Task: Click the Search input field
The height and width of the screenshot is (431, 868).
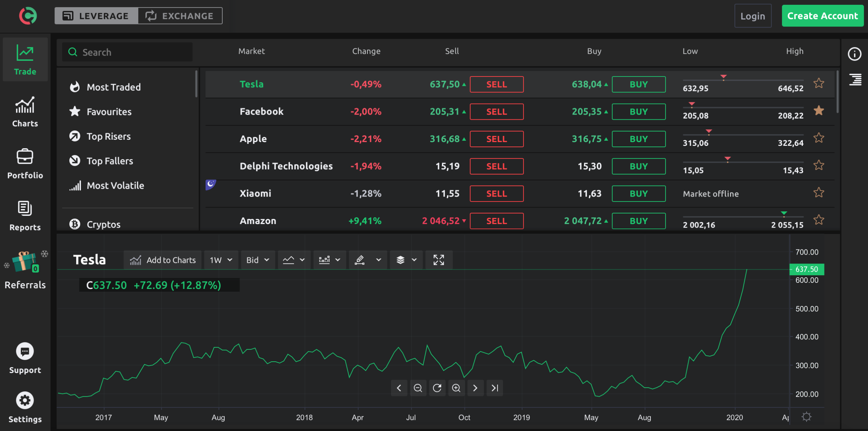Action: click(127, 52)
